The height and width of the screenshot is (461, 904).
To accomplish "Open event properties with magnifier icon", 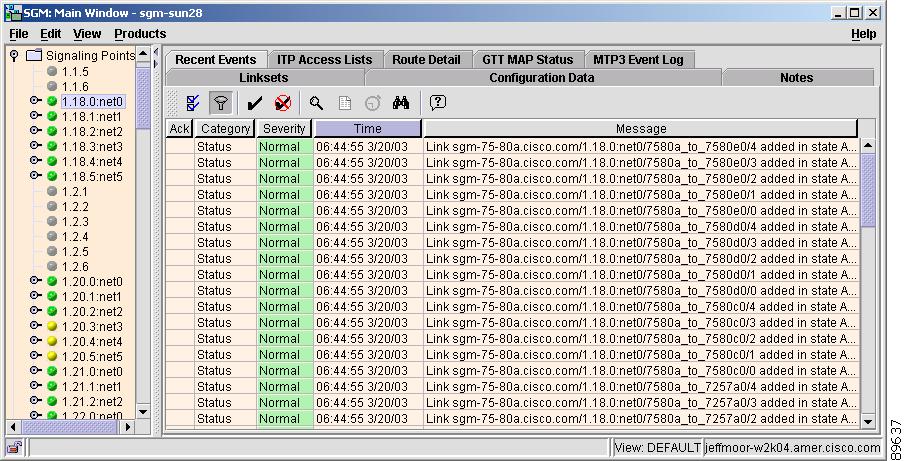I will click(x=316, y=103).
